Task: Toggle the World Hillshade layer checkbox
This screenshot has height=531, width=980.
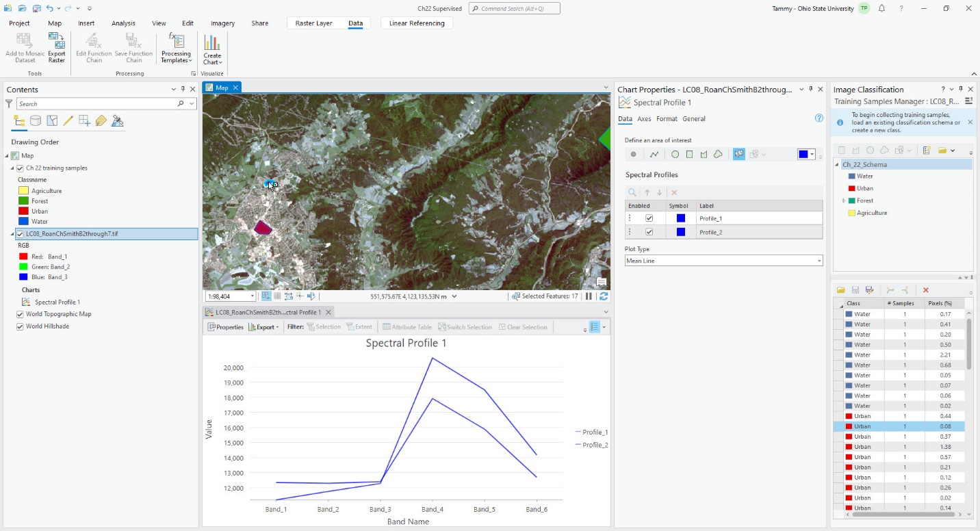Action: point(20,326)
